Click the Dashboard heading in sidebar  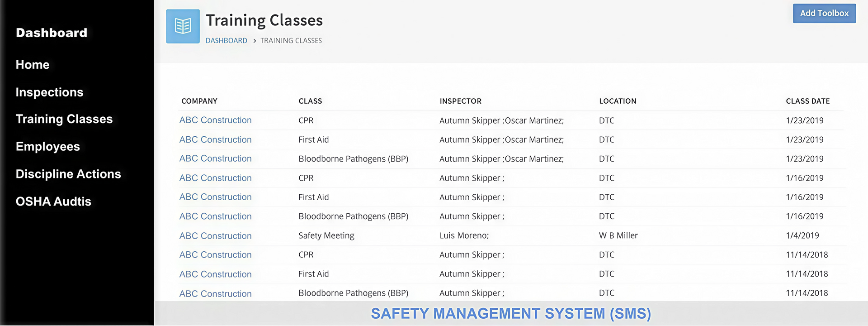click(52, 33)
